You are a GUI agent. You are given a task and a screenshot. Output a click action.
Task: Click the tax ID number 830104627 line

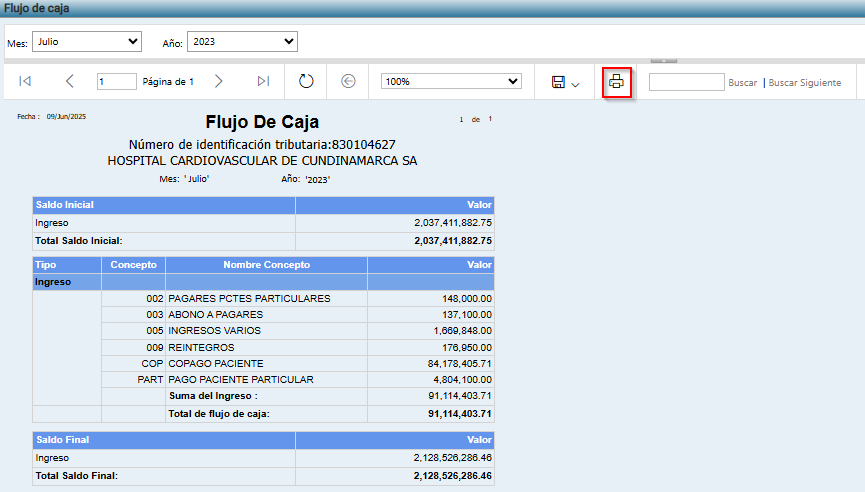coord(262,145)
